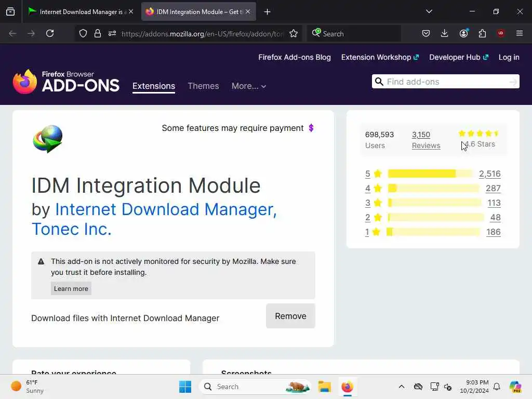Image resolution: width=532 pixels, height=399 pixels.
Task: Open the Downloads panel
Action: [445, 33]
